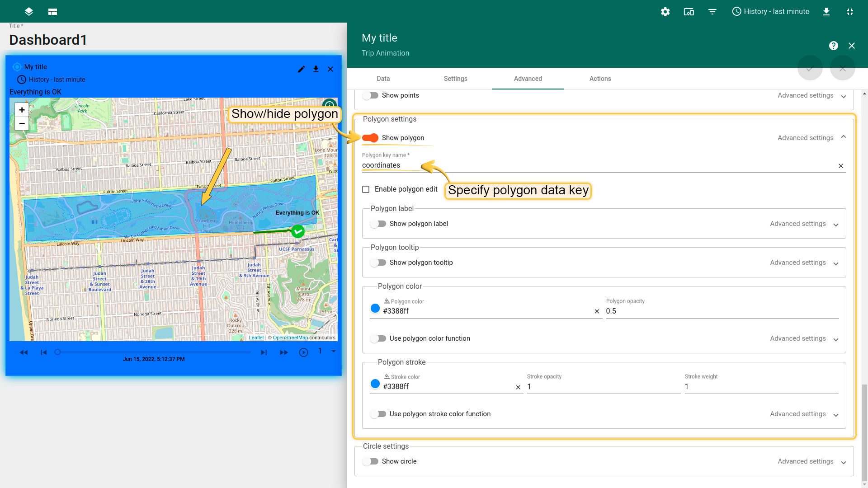868x488 pixels.
Task: Open OpenStreetMap attribution link
Action: (x=290, y=338)
